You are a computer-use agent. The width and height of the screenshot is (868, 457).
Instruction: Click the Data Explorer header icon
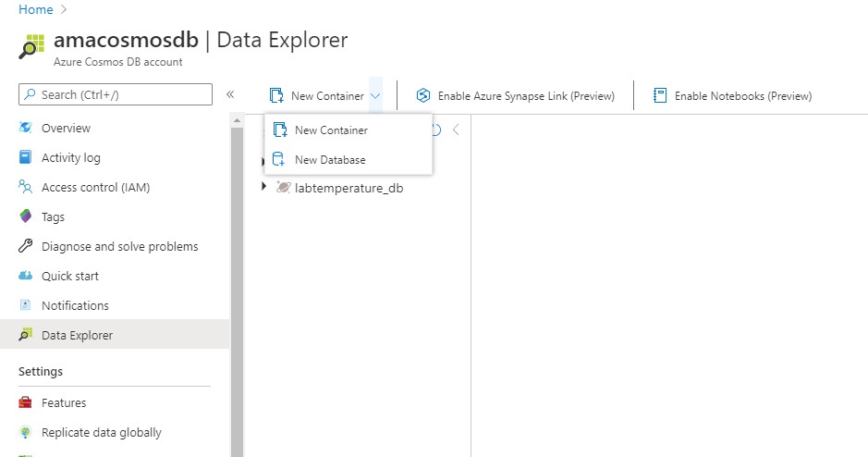[x=31, y=46]
